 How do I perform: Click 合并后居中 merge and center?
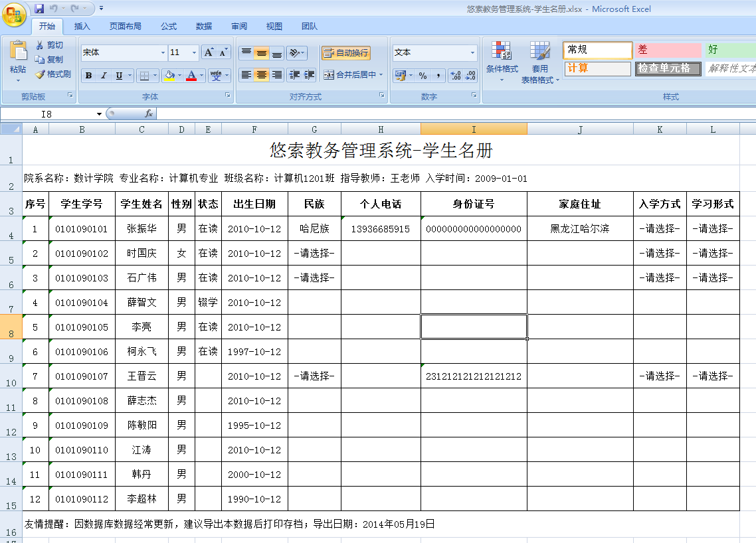click(x=349, y=75)
